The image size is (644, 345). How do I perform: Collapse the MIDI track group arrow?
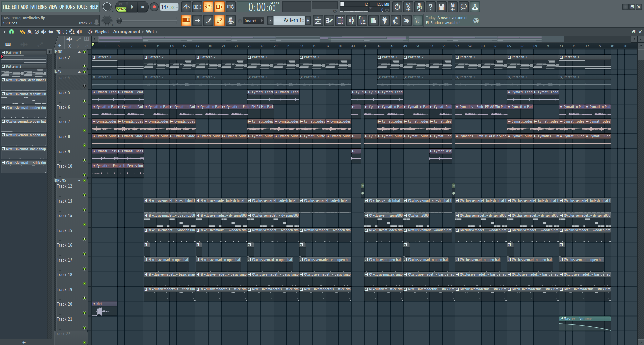coord(79,52)
